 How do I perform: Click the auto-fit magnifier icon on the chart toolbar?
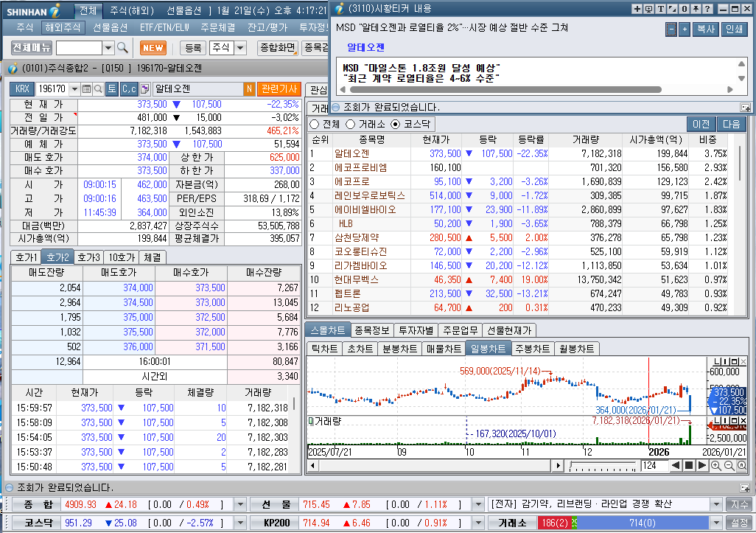[741, 465]
